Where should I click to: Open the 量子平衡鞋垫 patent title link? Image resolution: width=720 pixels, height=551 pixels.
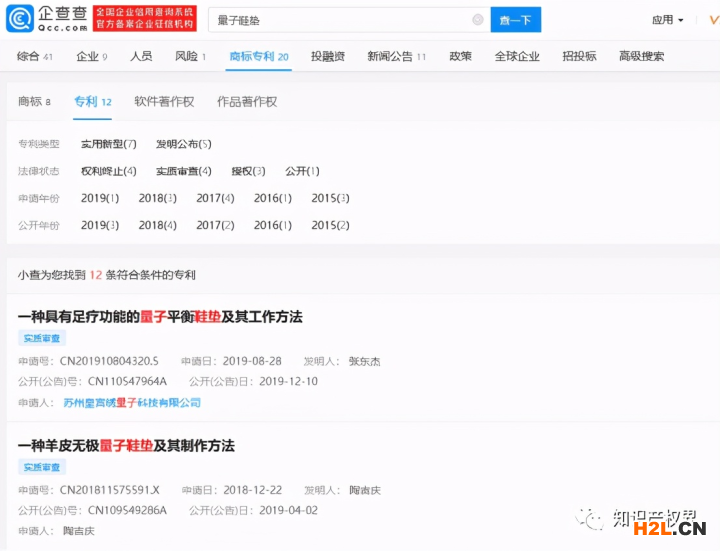160,317
